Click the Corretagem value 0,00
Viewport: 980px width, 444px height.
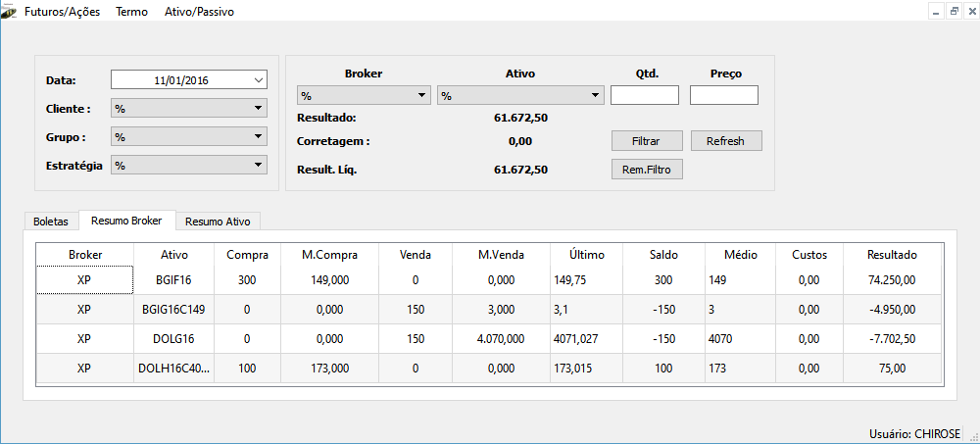pyautogui.click(x=520, y=141)
